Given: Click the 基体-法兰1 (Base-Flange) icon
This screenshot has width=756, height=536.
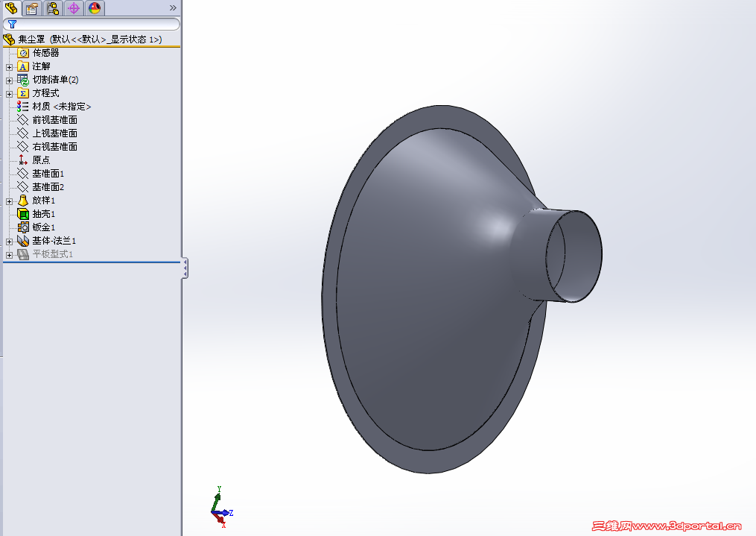Looking at the screenshot, I should (23, 240).
